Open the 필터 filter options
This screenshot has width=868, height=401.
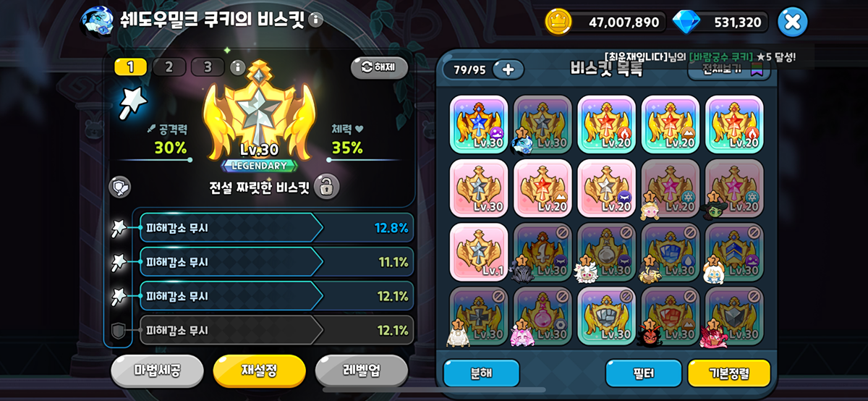pyautogui.click(x=644, y=373)
